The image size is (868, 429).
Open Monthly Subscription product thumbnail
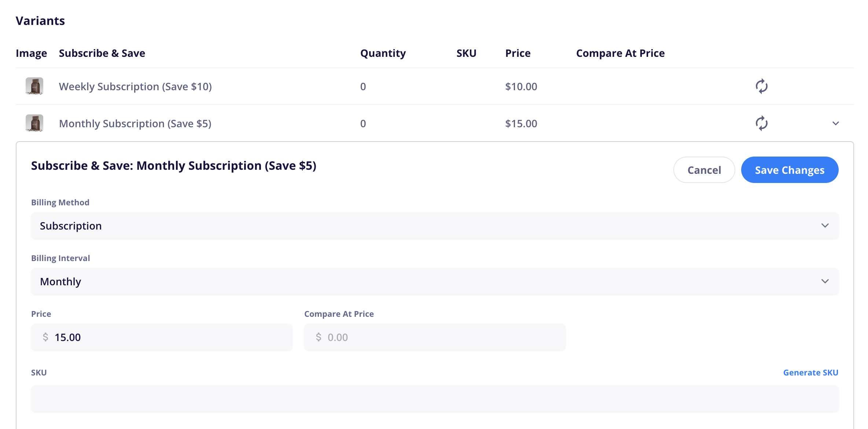point(34,123)
